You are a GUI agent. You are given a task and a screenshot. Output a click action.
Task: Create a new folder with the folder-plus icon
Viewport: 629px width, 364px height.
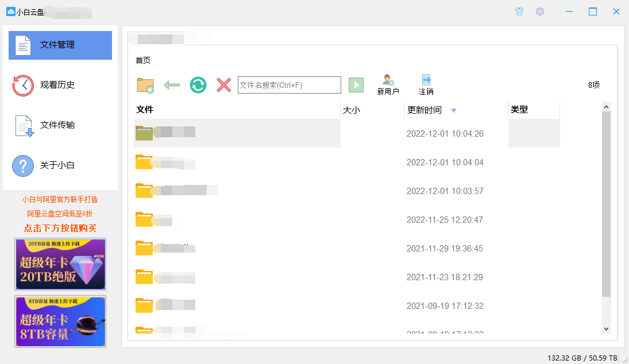click(x=144, y=84)
